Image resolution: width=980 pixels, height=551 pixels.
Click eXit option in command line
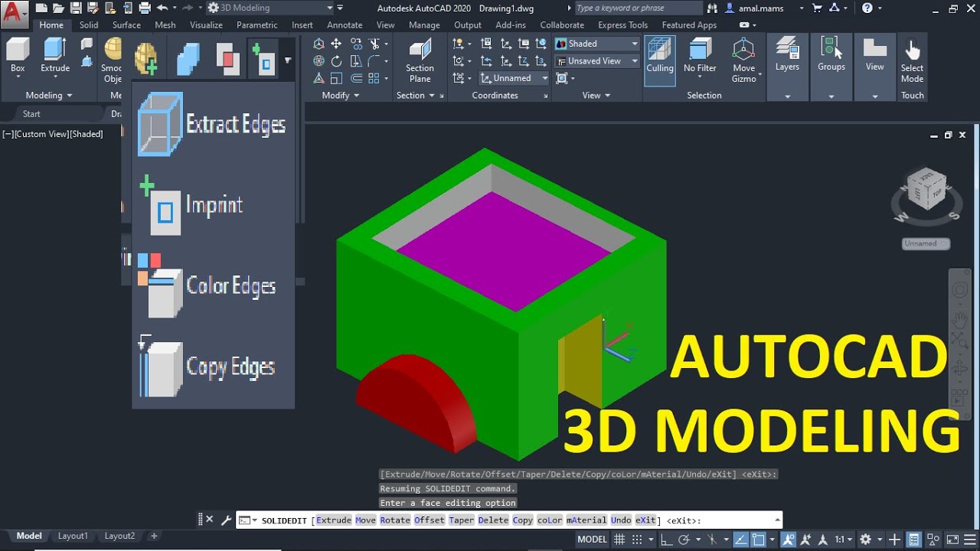tap(645, 520)
